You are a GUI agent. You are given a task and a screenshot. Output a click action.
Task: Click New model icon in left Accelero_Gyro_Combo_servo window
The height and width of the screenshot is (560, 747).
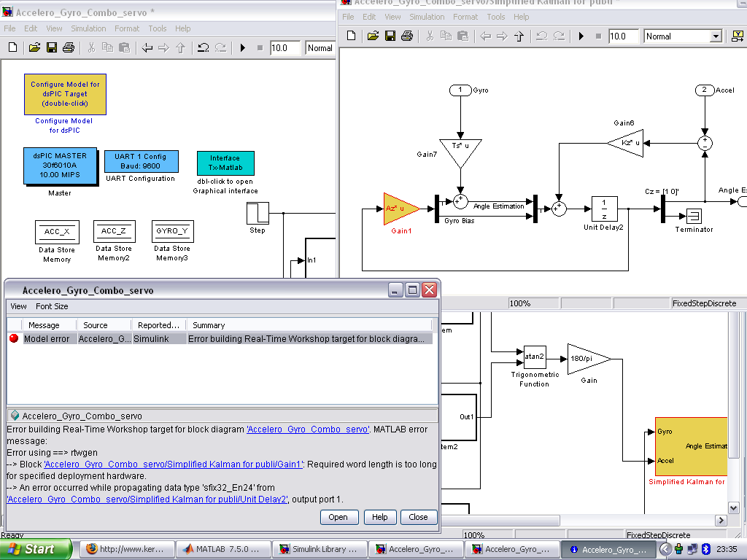click(x=13, y=47)
